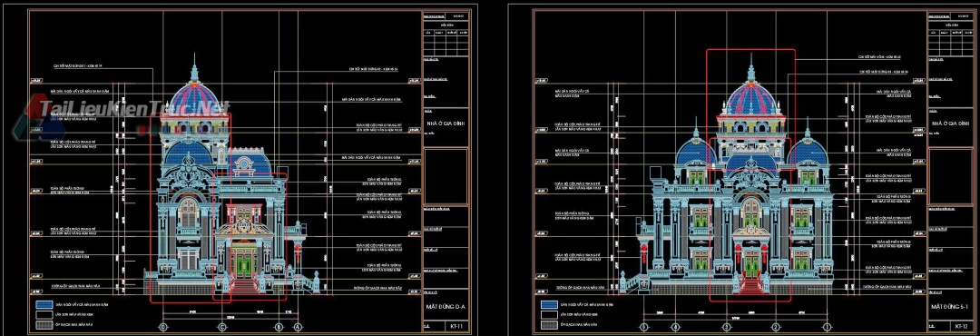Click the central blue dome on 5-1 elevation
This screenshot has height=336, width=980.
(x=750, y=99)
